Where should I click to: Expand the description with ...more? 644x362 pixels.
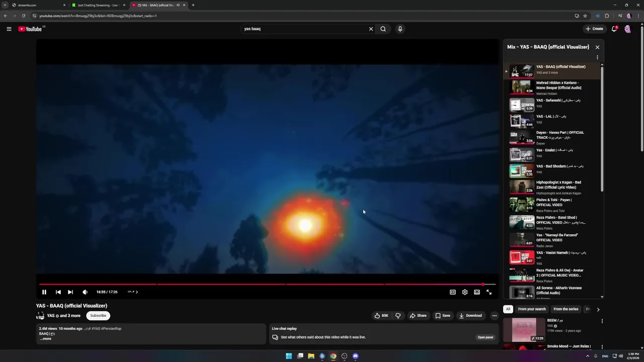click(x=46, y=339)
